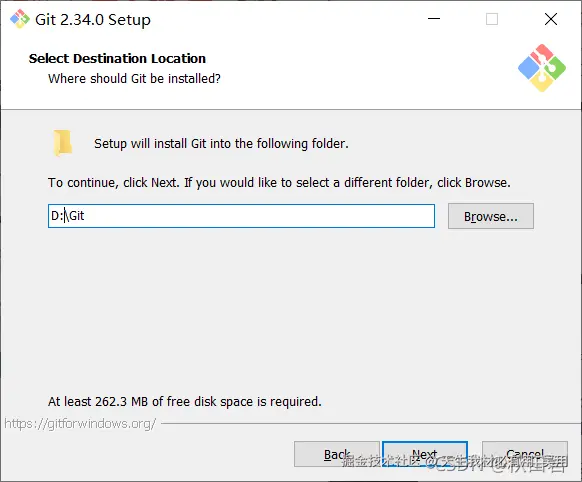The height and width of the screenshot is (482, 582).
Task: Click the large Git logo in the header
Action: coord(542,68)
